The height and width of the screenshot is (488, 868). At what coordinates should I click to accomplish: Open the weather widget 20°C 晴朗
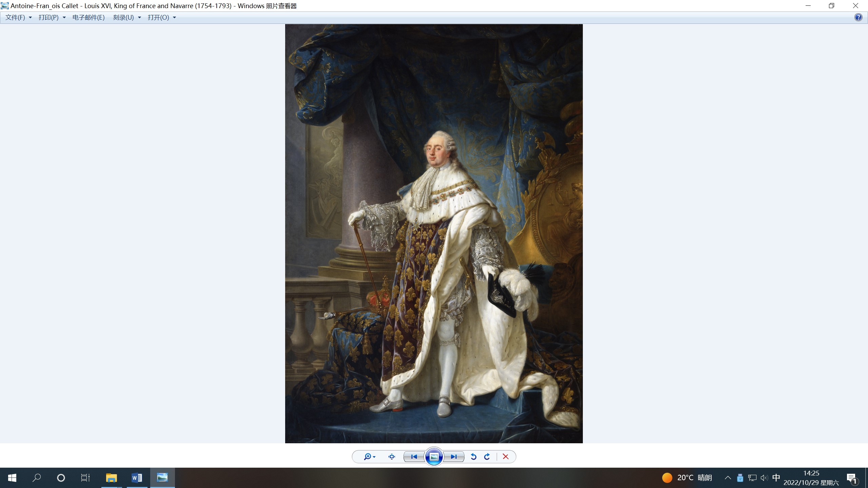click(x=687, y=478)
